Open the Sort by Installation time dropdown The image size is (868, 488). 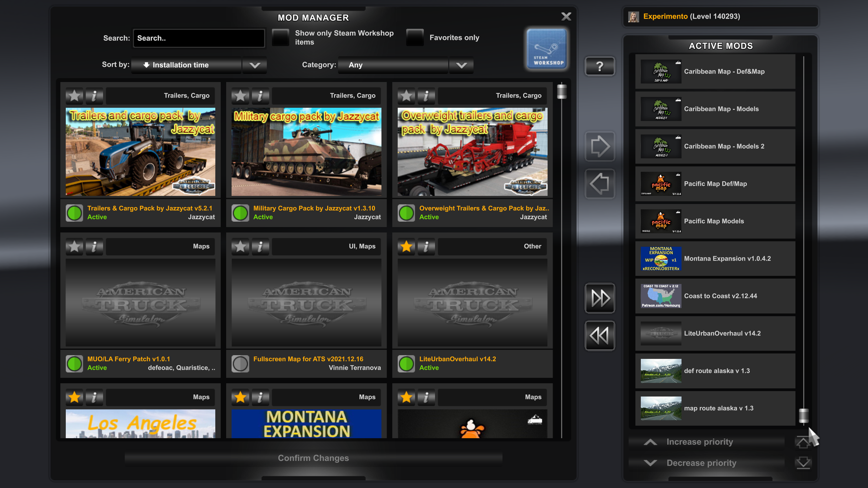click(186, 65)
